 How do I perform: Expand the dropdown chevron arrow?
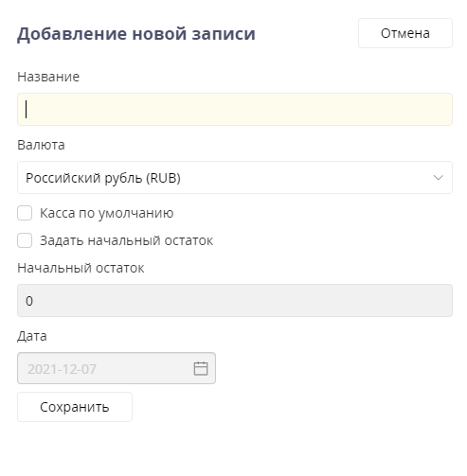pyautogui.click(x=438, y=178)
